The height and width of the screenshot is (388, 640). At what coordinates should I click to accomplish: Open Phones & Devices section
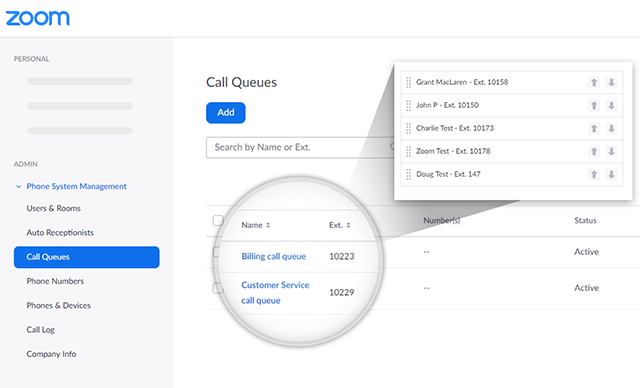pos(58,306)
